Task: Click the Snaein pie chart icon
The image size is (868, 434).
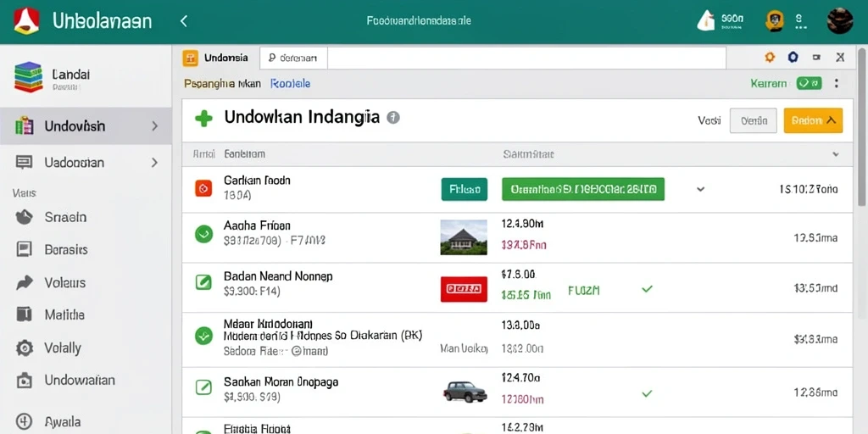Action: coord(24,217)
